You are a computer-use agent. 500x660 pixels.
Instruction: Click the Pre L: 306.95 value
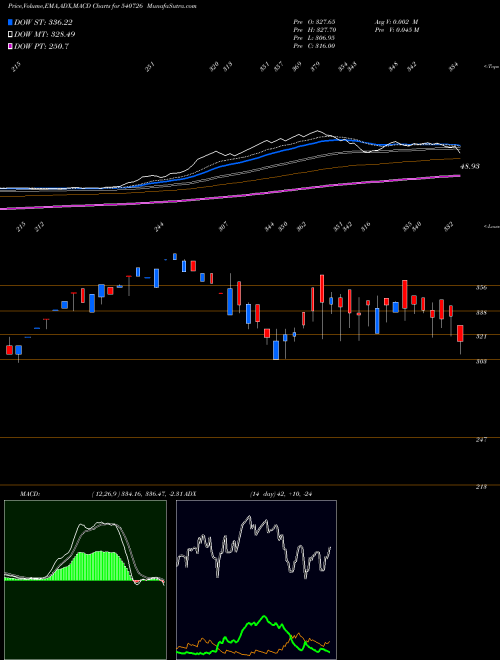coord(314,37)
